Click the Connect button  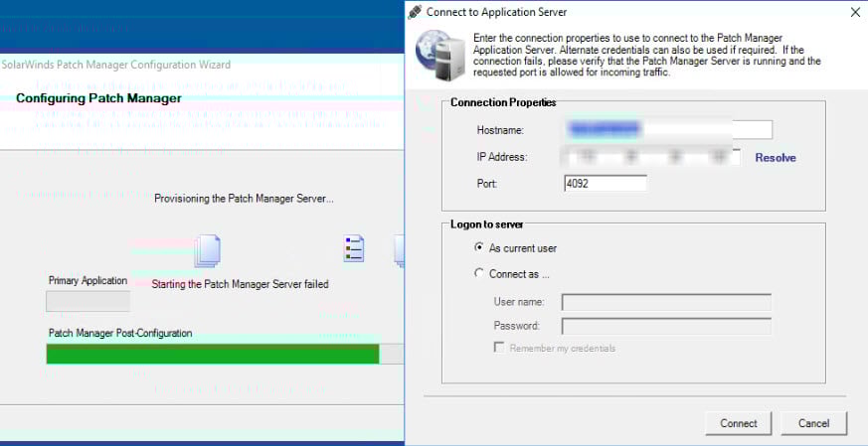tap(738, 423)
